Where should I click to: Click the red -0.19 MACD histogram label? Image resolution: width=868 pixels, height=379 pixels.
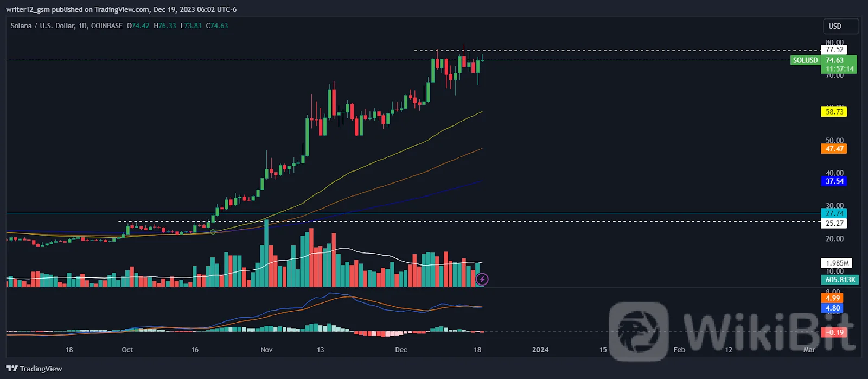[x=834, y=332]
